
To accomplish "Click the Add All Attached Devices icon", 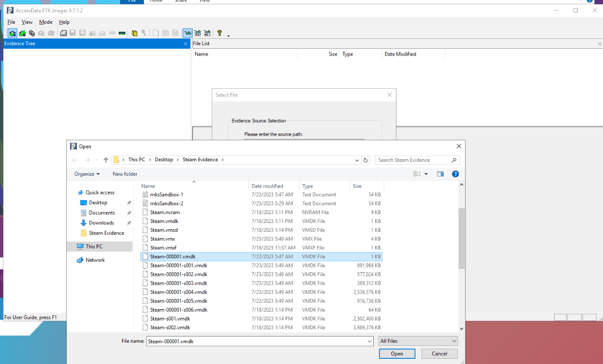I will tap(22, 33).
